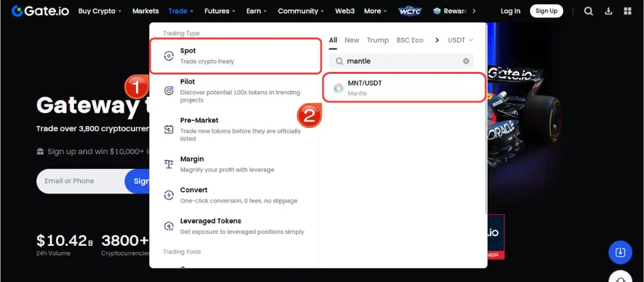Expand the Futures dropdown

[220, 11]
